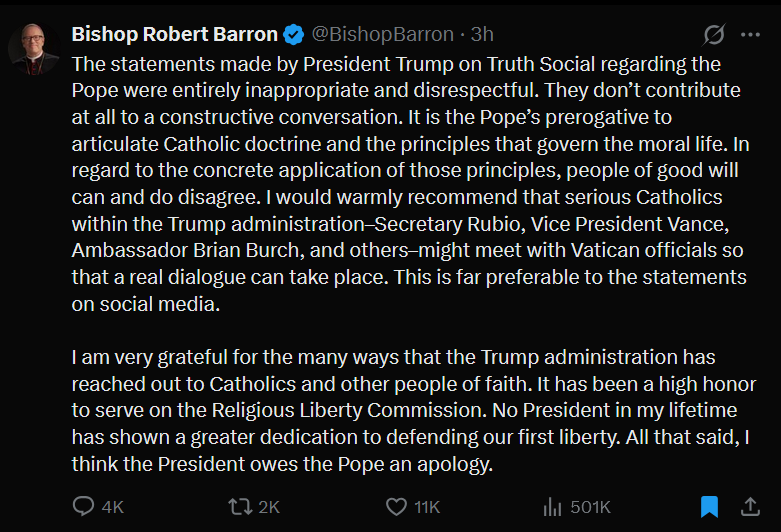
Task: Click the 3h post timestamp
Action: click(482, 35)
